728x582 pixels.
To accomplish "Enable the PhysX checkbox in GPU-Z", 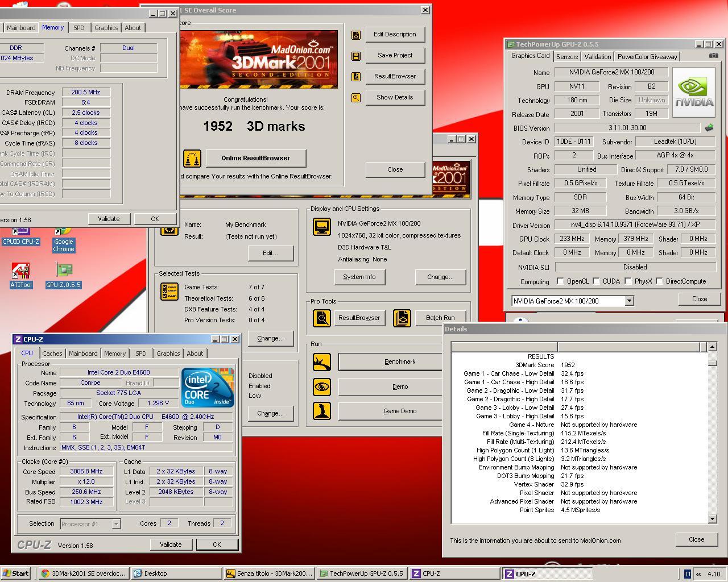I will (628, 281).
